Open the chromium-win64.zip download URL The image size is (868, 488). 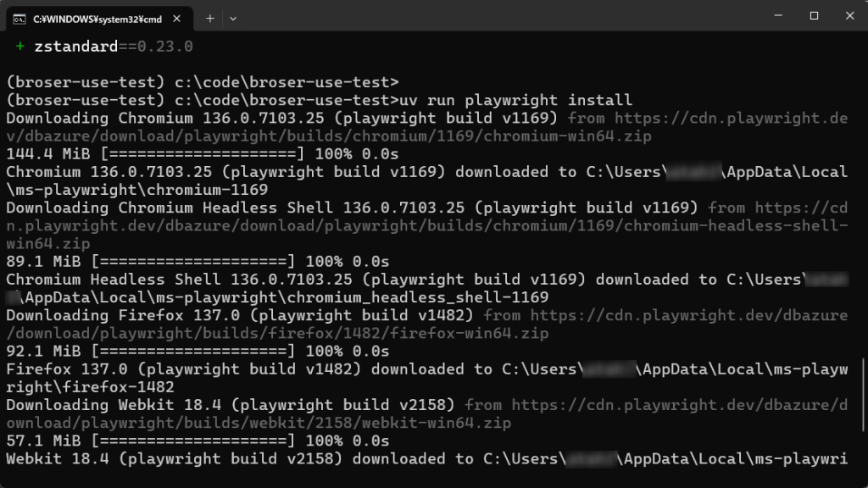click(x=426, y=127)
